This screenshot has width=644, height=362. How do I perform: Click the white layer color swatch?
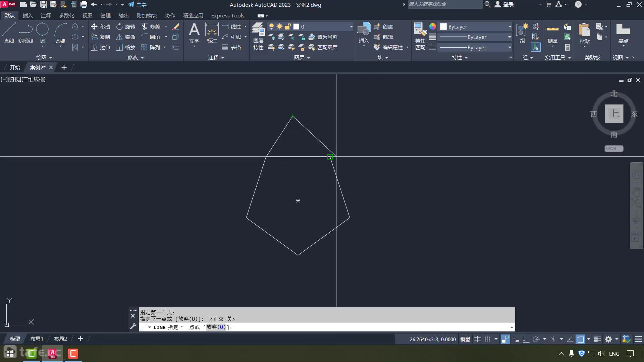tap(296, 26)
